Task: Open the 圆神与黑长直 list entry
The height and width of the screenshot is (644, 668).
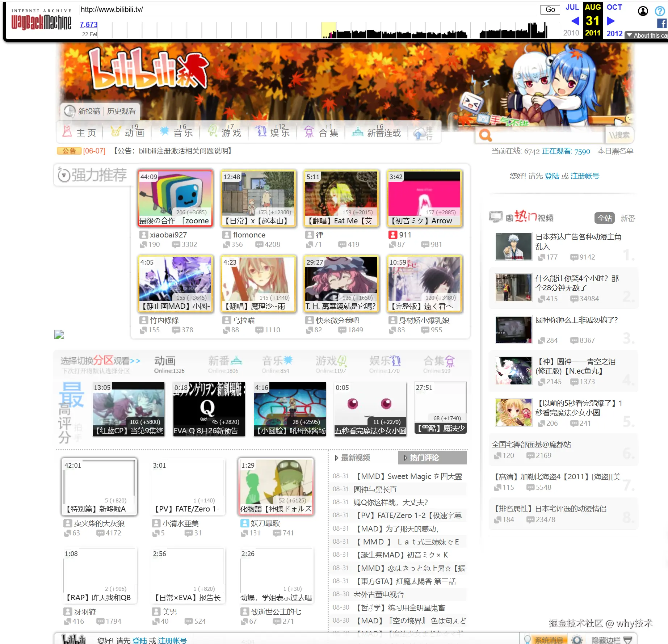Action: coord(375,489)
